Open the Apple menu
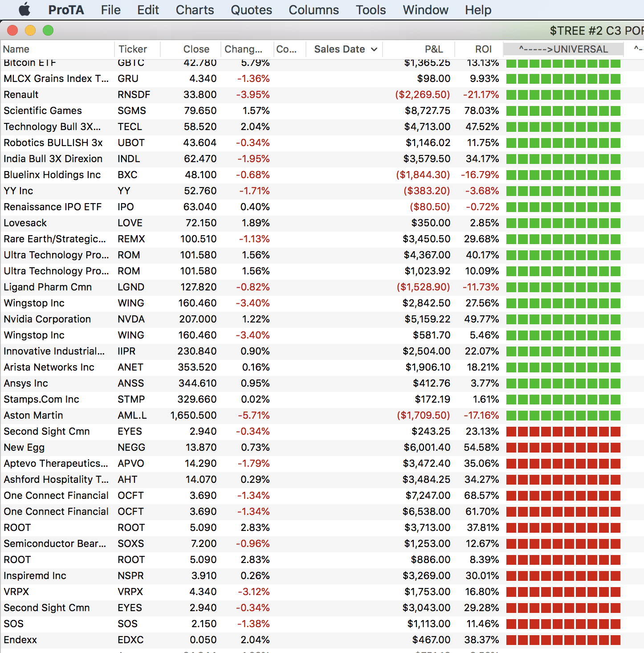Viewport: 644px width, 653px height. pyautogui.click(x=24, y=9)
